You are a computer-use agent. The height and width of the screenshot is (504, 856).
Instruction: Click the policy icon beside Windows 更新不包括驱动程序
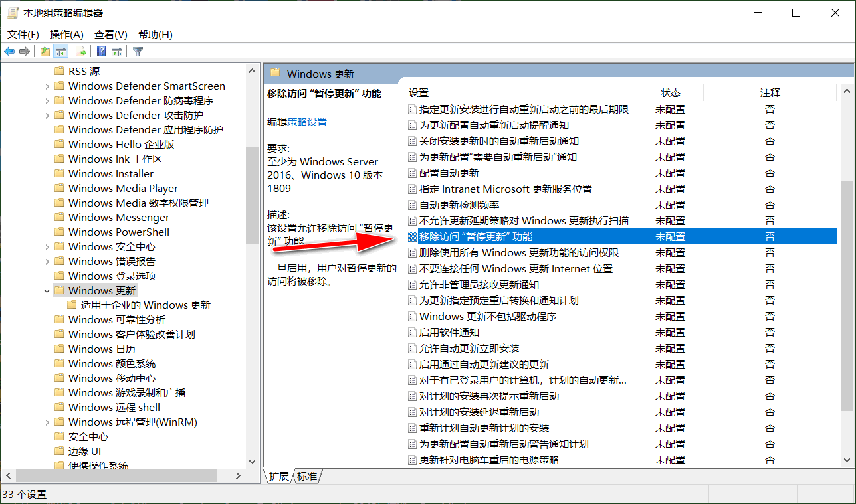(x=412, y=316)
